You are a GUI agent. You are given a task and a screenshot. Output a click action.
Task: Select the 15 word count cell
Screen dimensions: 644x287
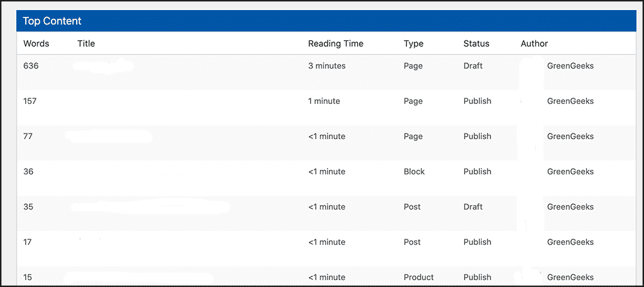[x=28, y=278]
